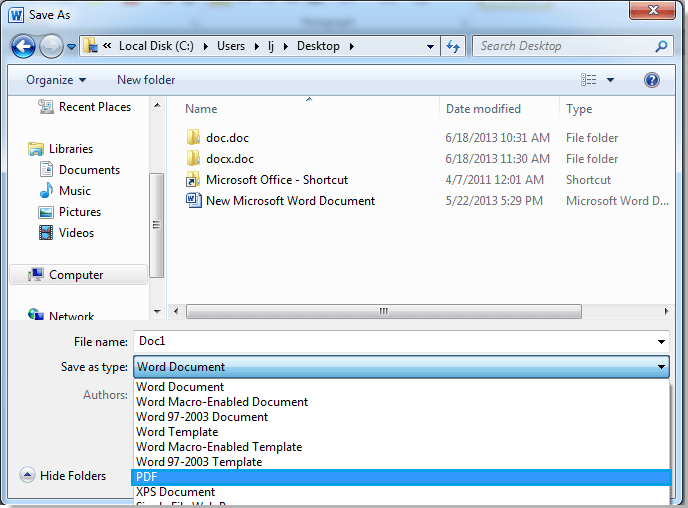Close the Save As dialog
This screenshot has height=508, width=688.
(652, 10)
